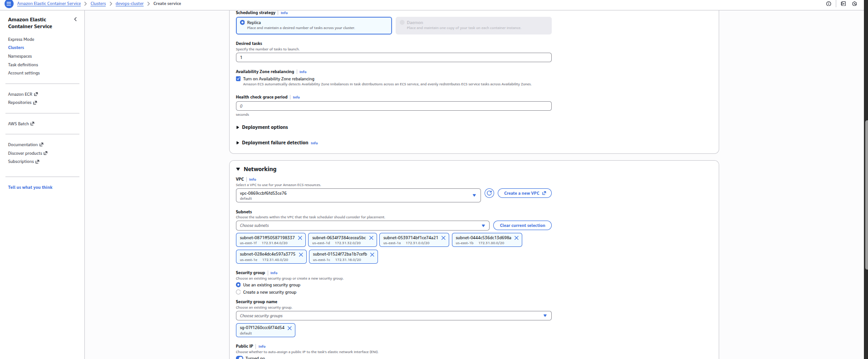Click Create a new VPC button
Image resolution: width=868 pixels, height=359 pixels.
525,193
